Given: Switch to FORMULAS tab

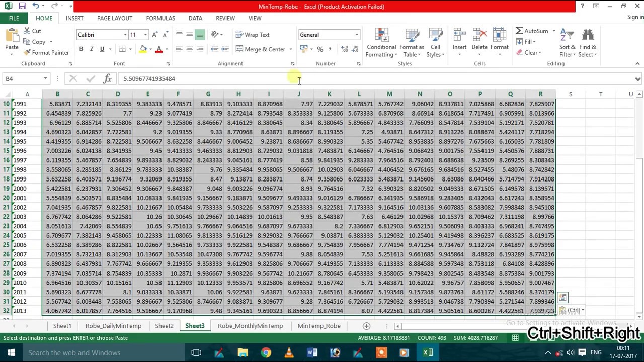Looking at the screenshot, I should [x=160, y=18].
